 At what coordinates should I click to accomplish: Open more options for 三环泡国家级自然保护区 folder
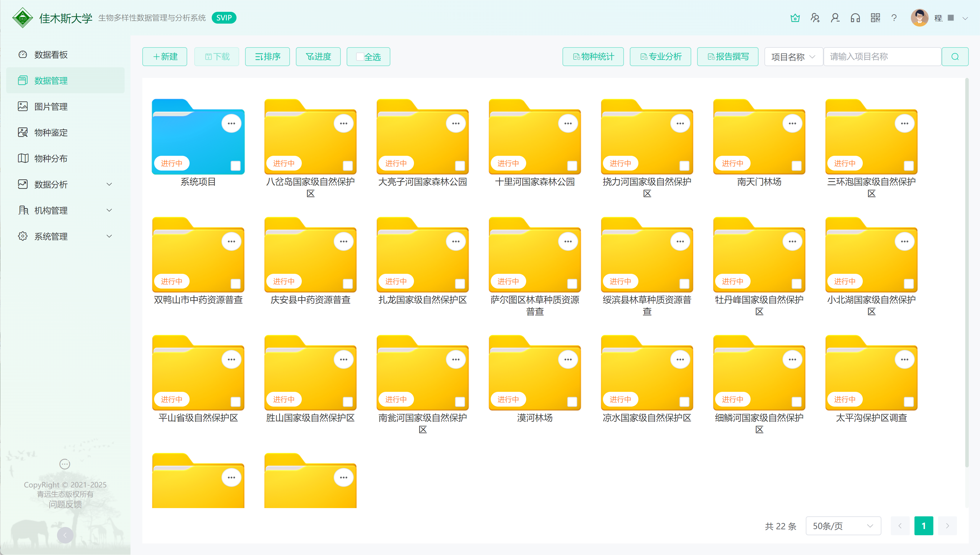coord(904,124)
